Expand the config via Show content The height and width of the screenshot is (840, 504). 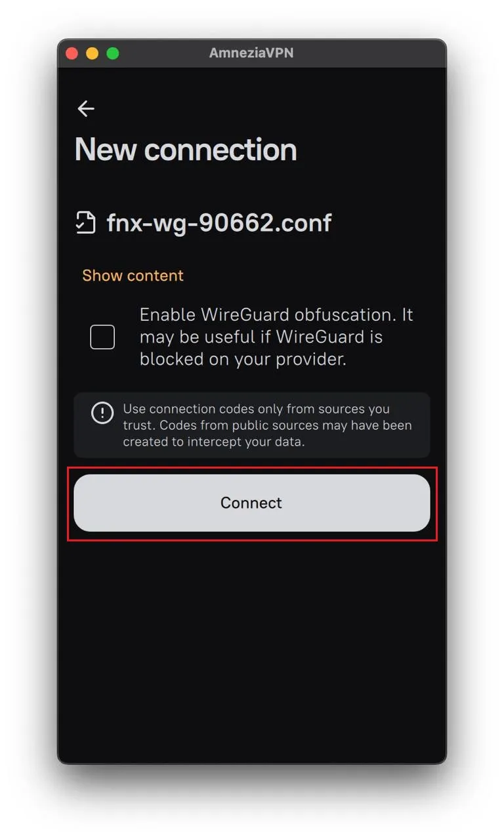[133, 276]
